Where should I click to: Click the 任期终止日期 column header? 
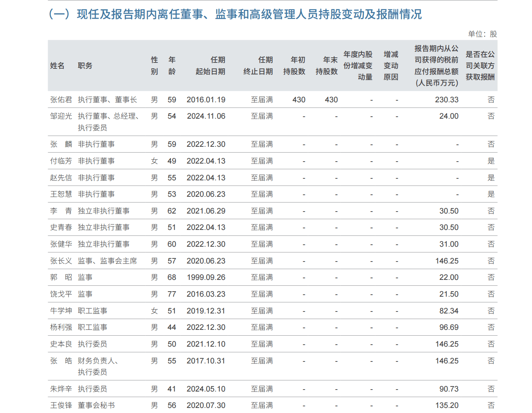pyautogui.click(x=258, y=66)
